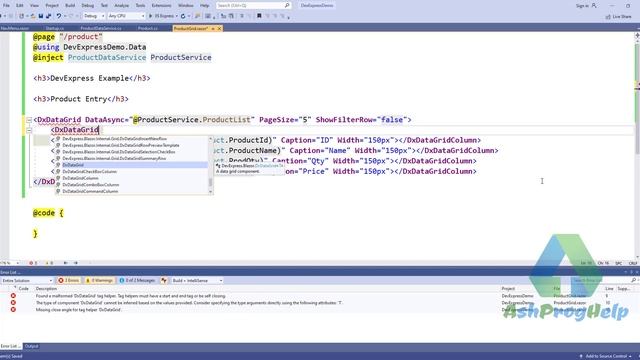This screenshot has width=640, height=360.
Task: Pin the ProductGrid.razor tab
Action: pyautogui.click(x=213, y=29)
